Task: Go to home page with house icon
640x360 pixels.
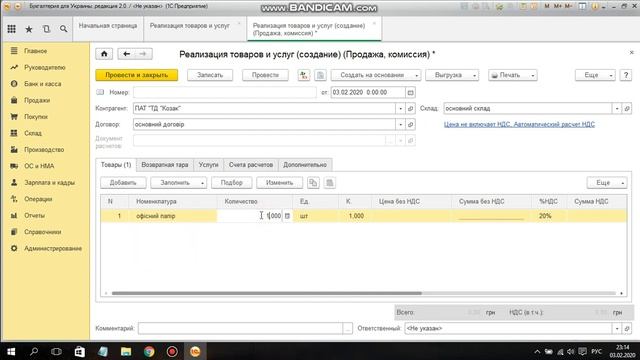Action: (104, 54)
